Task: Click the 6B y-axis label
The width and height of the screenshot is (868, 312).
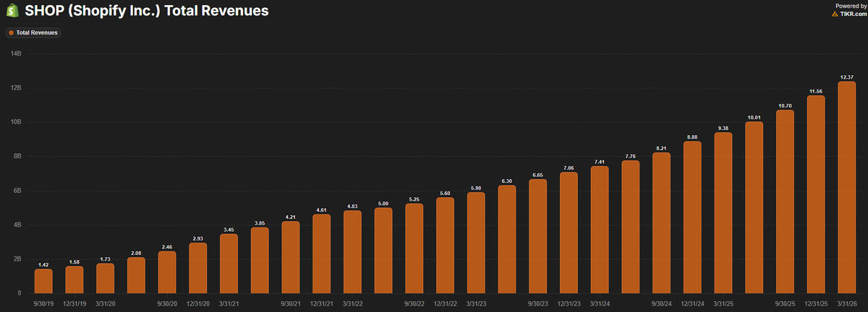Action: 17,191
